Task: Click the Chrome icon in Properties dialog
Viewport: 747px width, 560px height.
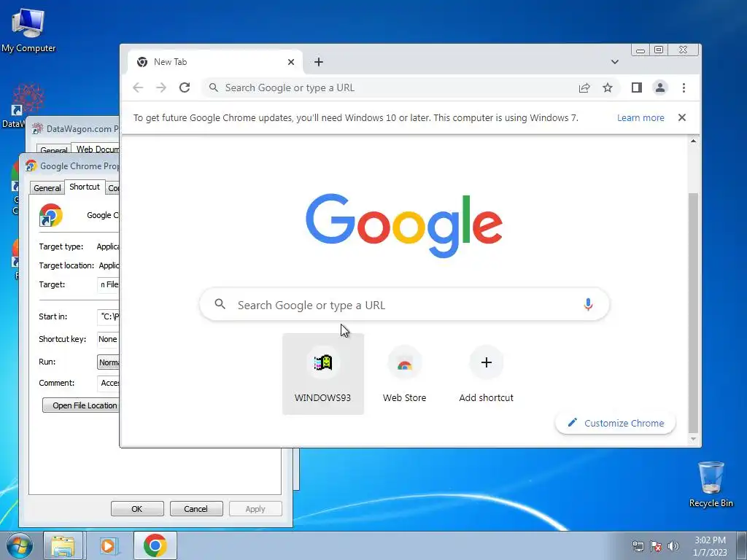Action: 51,215
